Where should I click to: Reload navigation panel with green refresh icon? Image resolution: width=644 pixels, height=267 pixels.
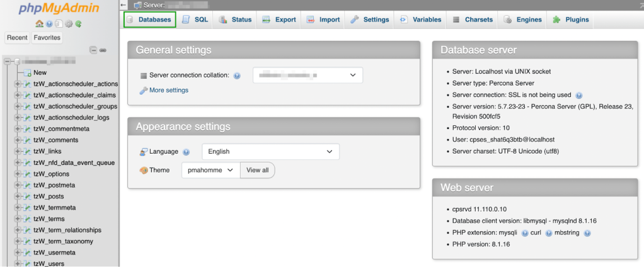[78, 24]
